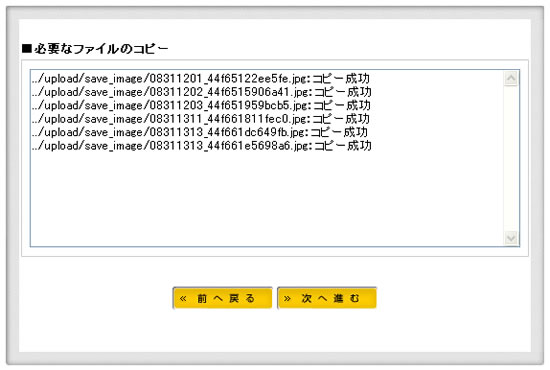Select the log line for 08311202_44f6515906a41.jpg
Image resolution: width=550 pixels, height=370 pixels.
(x=202, y=92)
